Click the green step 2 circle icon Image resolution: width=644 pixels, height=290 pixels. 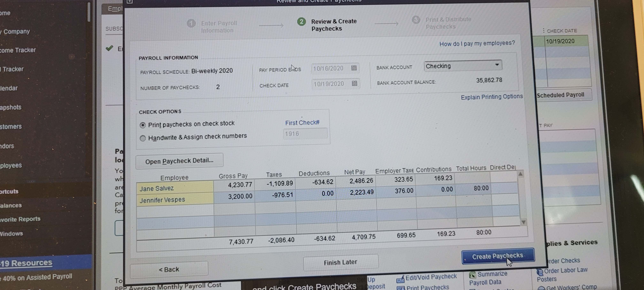(x=302, y=22)
